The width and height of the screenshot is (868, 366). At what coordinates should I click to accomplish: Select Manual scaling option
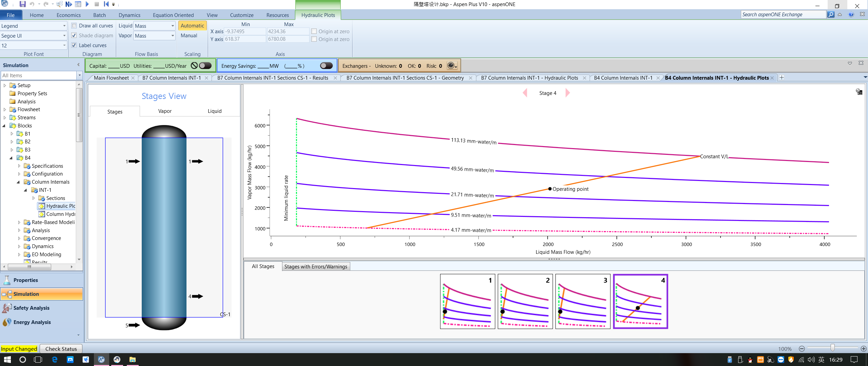[x=189, y=36]
